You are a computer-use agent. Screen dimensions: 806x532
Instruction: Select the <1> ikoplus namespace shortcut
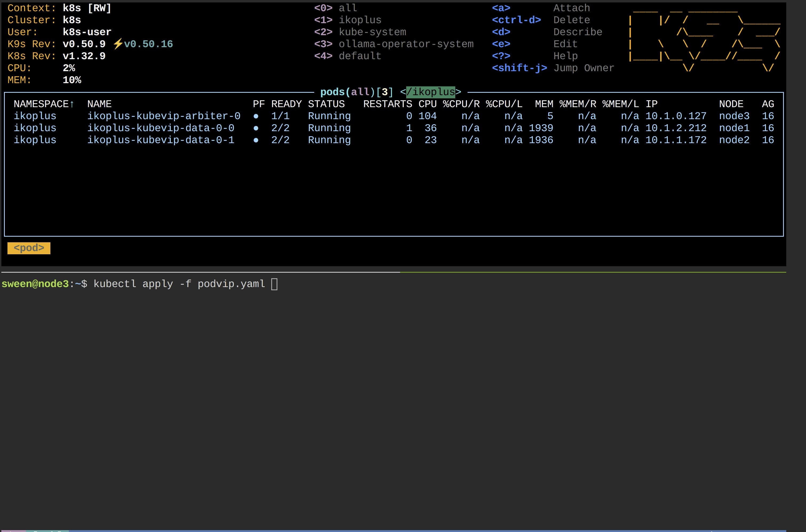point(348,20)
